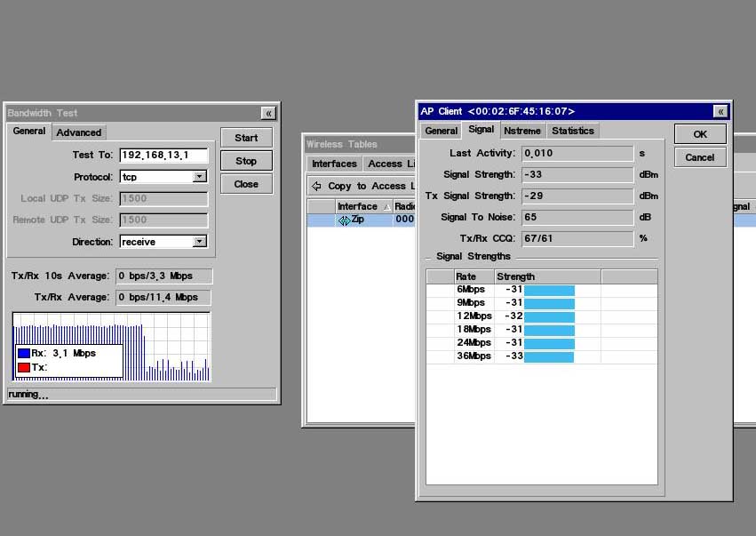The height and width of the screenshot is (536, 756).
Task: Click the Wireless Tables title bar
Action: point(360,144)
